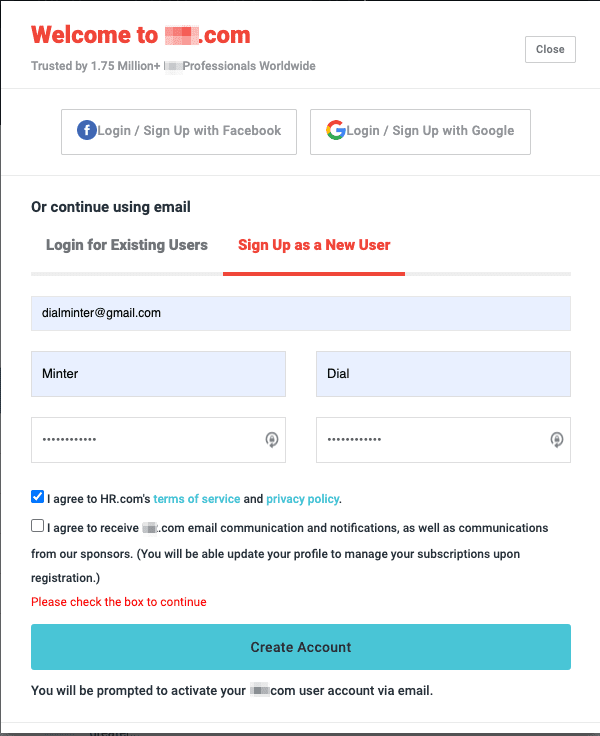The width and height of the screenshot is (600, 736).
Task: Click the red Welcome heading text
Action: click(140, 35)
